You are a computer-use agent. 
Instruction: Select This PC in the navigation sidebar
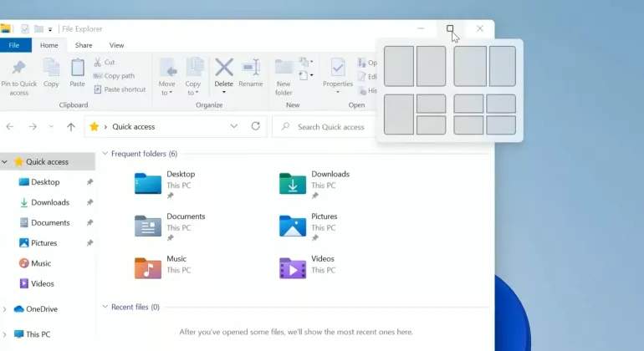(32, 334)
